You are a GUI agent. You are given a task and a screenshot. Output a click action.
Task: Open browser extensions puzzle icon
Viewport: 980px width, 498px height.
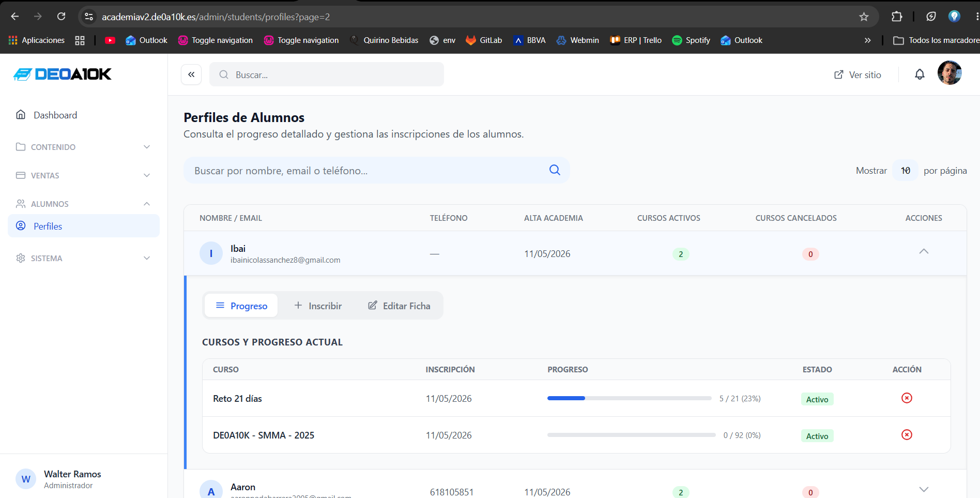(897, 17)
